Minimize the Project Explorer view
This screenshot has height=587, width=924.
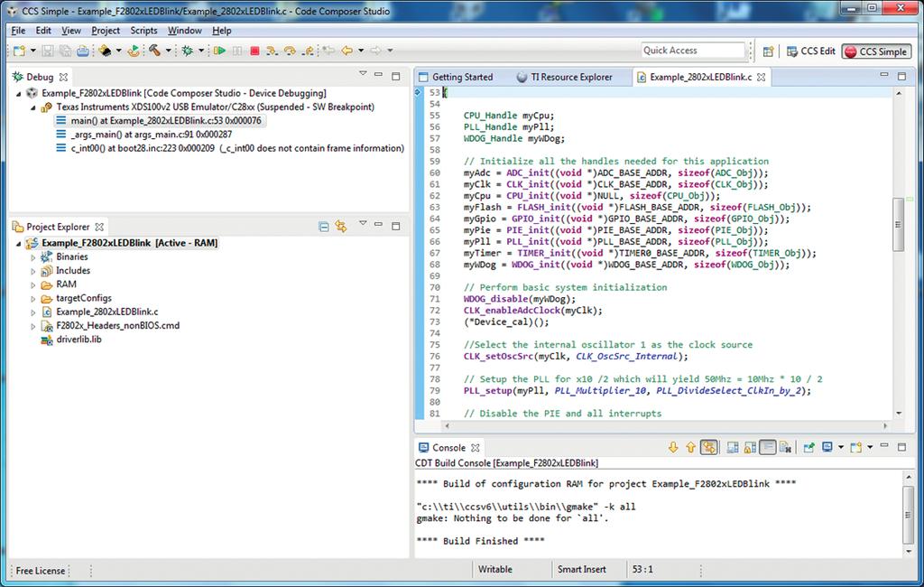379,225
